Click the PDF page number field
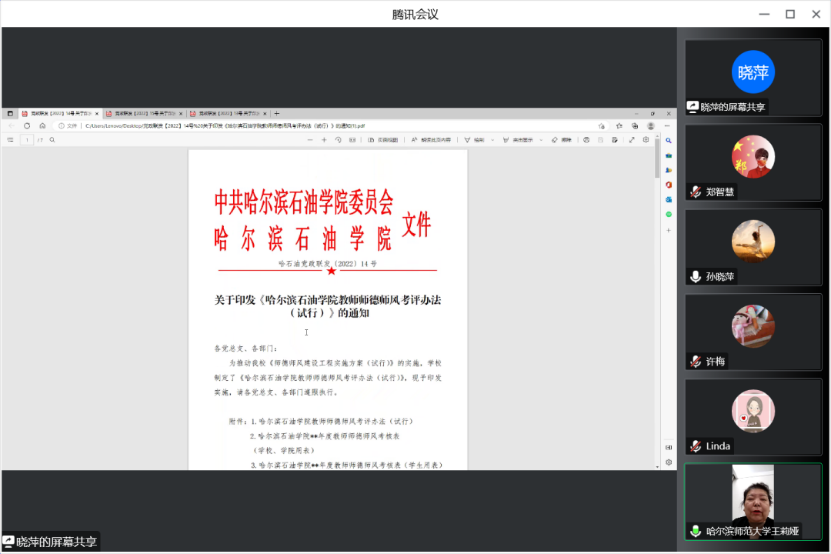This screenshot has height=554, width=831. [27, 140]
